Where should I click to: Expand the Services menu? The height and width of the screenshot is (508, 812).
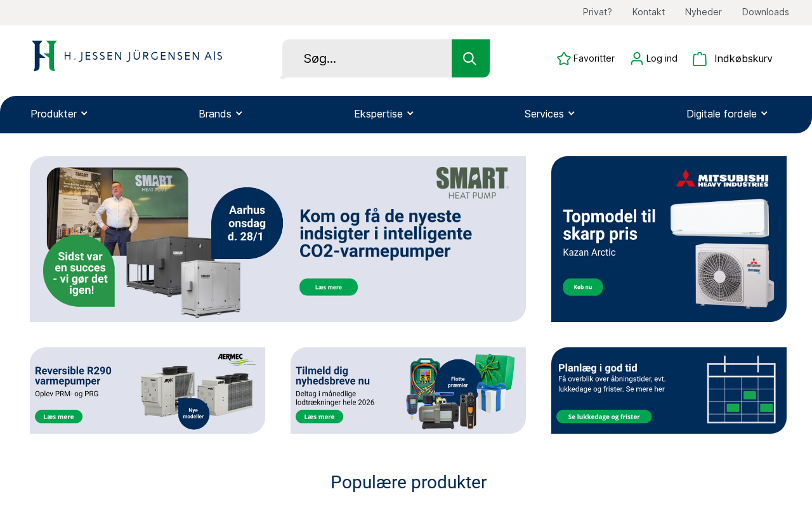click(549, 114)
